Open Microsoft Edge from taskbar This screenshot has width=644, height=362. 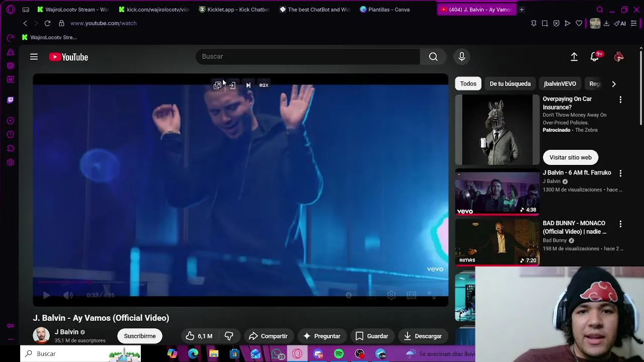click(193, 354)
